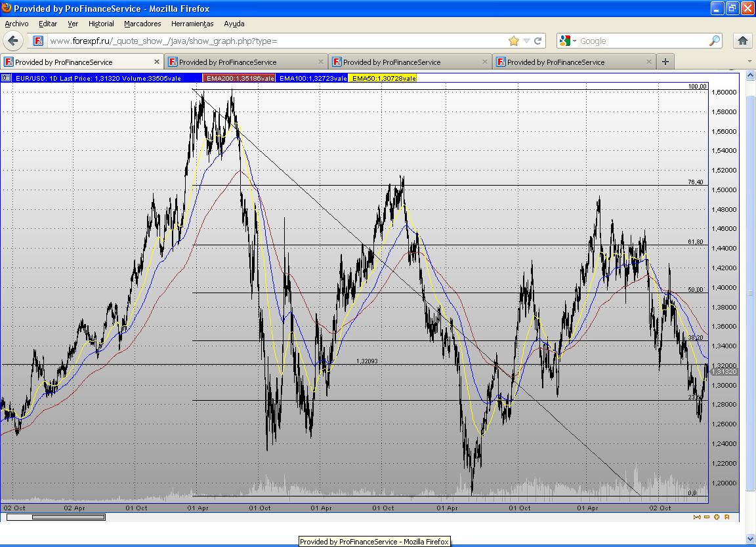The width and height of the screenshot is (756, 547).
Task: Click the Google search magnifier icon
Action: [x=715, y=41]
